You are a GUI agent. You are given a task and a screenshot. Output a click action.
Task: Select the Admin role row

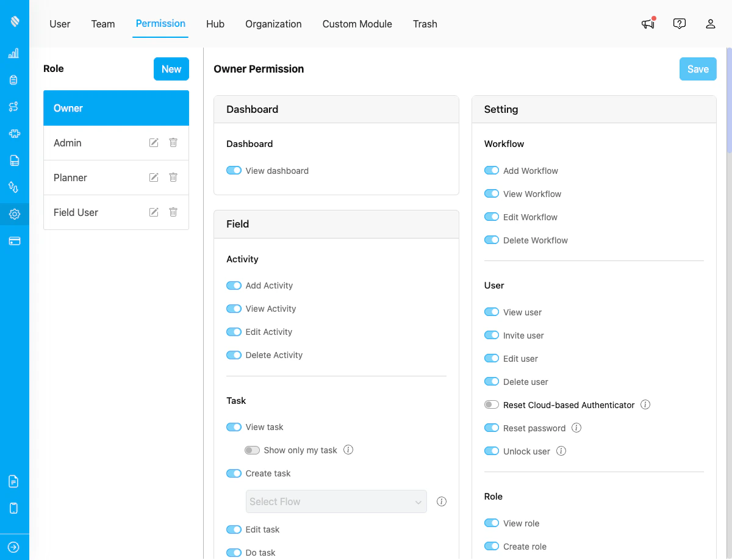(x=116, y=143)
